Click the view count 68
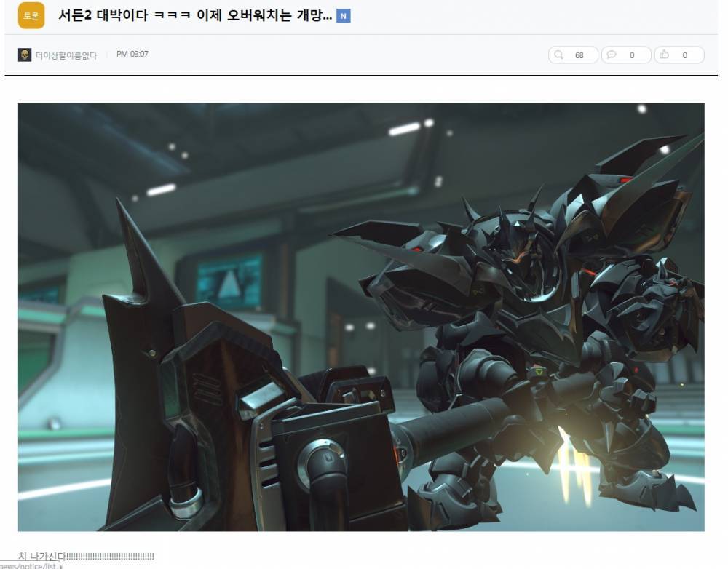This screenshot has width=728, height=569. [579, 55]
